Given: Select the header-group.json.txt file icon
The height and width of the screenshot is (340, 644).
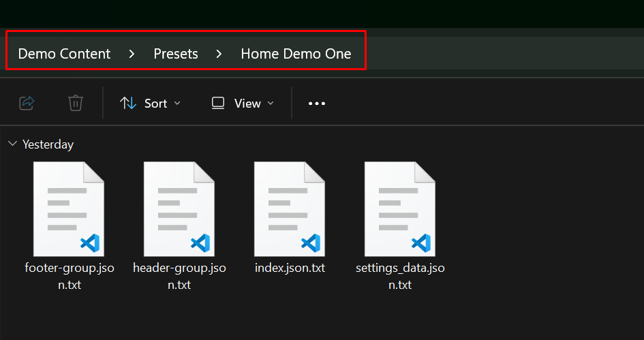Looking at the screenshot, I should (x=179, y=209).
